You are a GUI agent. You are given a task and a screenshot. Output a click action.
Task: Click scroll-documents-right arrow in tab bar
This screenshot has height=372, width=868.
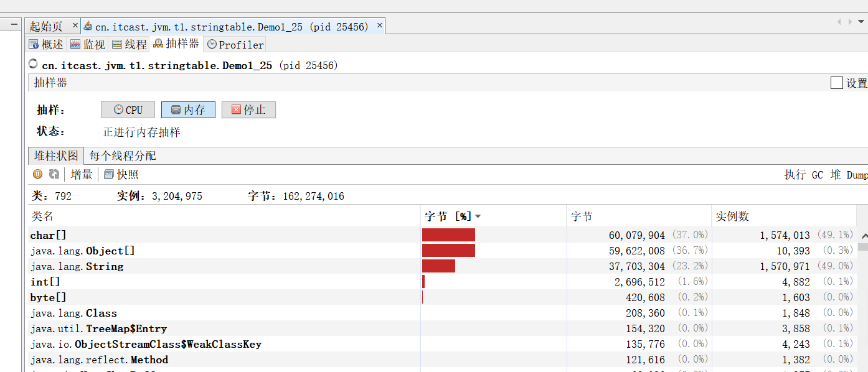850,22
